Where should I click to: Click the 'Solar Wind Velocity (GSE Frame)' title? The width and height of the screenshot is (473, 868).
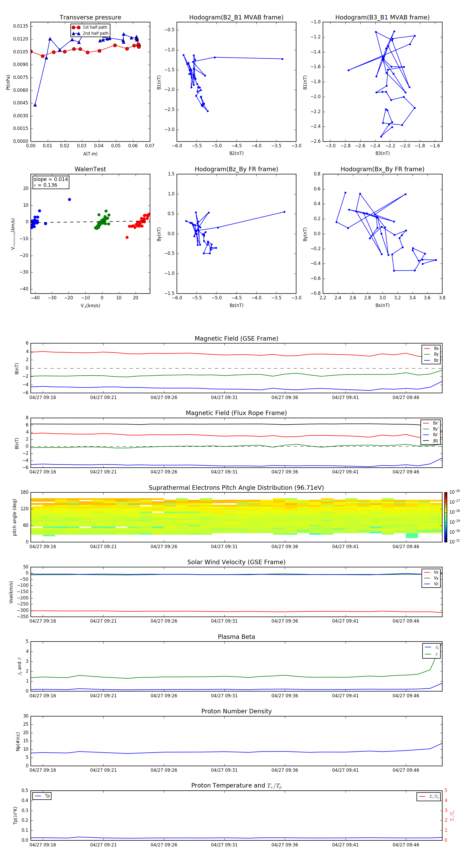[236, 562]
